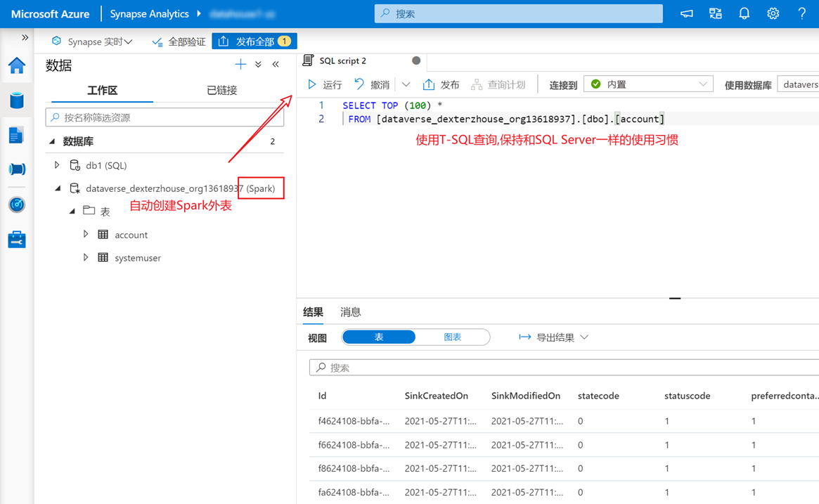819x504 pixels.
Task: Open the 使用数据库 dropdown
Action: [798, 84]
